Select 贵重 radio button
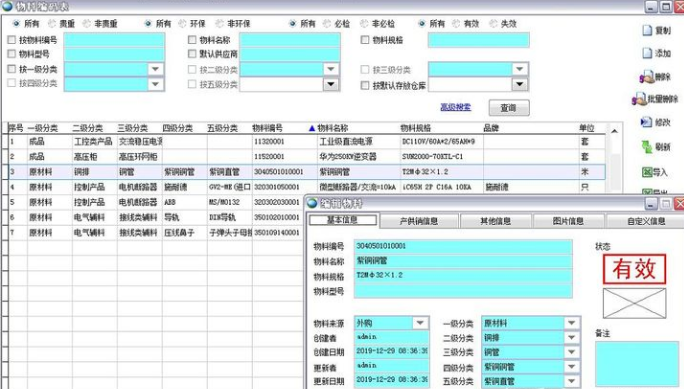This screenshot has width=684, height=389. [52, 24]
